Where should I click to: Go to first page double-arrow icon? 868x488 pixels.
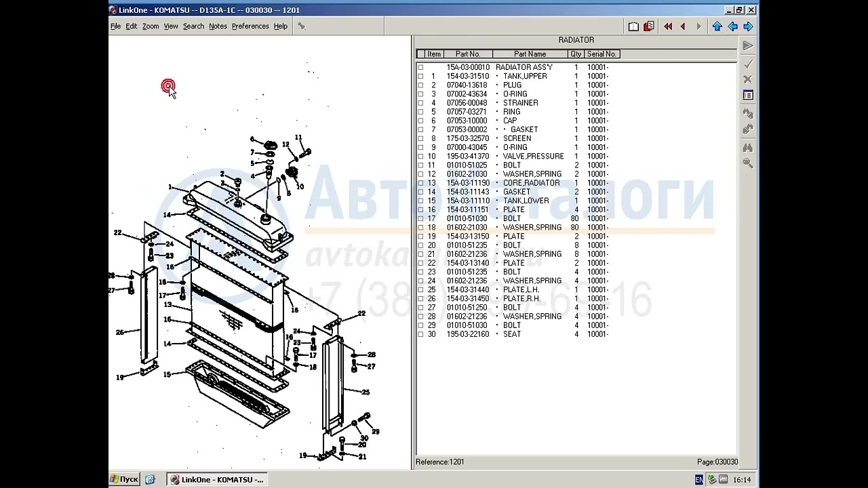668,26
